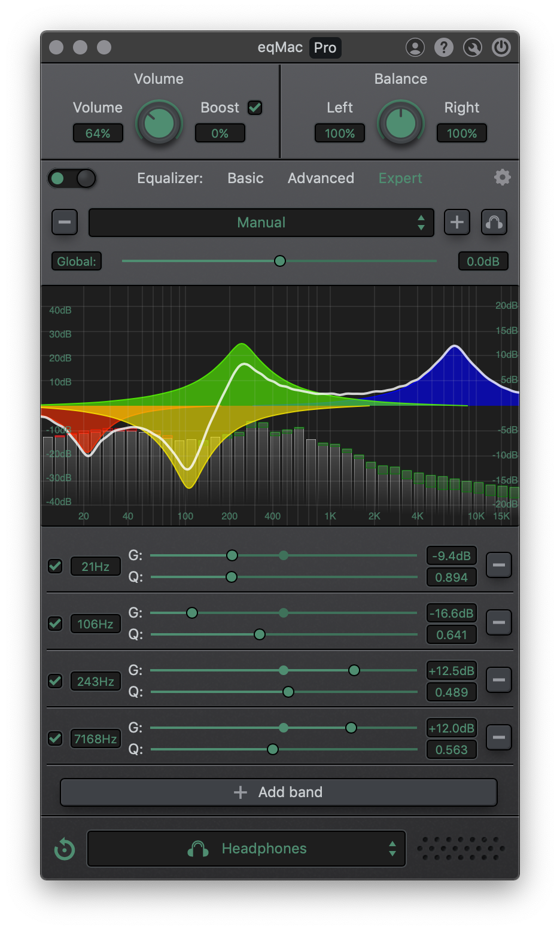Open the user account icon

point(415,47)
